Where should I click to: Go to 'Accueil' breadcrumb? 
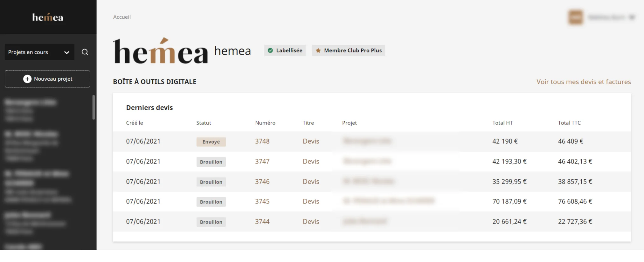pyautogui.click(x=122, y=17)
